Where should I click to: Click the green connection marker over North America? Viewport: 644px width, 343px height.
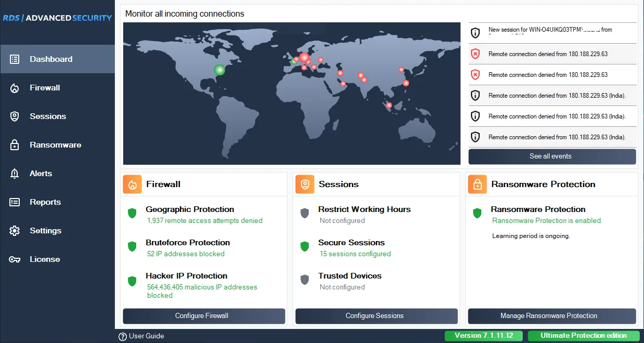tap(219, 70)
